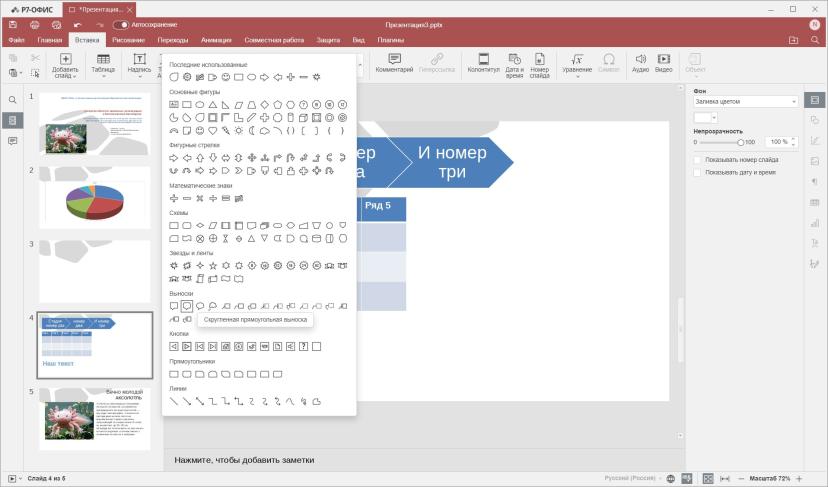Click the И номер три arrow shape
Image resolution: width=828 pixels, height=487 pixels.
coord(451,162)
